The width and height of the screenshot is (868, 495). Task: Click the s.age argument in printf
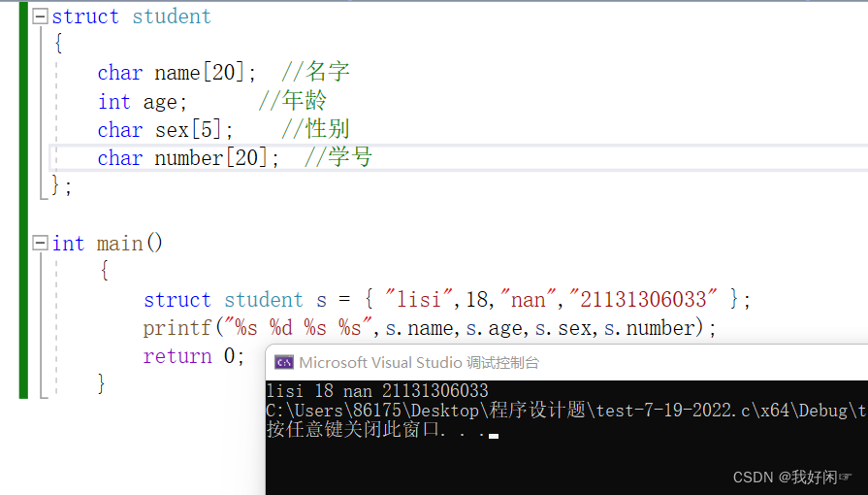[495, 328]
